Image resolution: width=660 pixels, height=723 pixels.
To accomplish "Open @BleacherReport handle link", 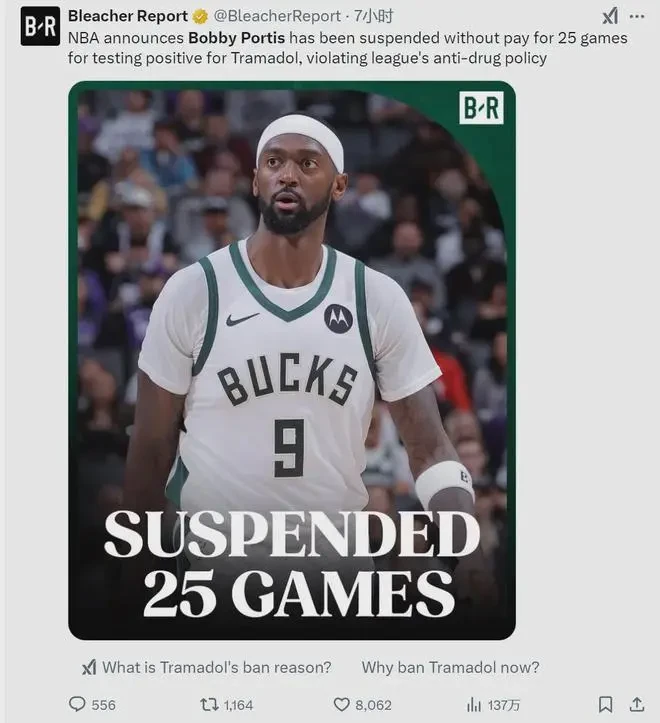I will point(277,17).
